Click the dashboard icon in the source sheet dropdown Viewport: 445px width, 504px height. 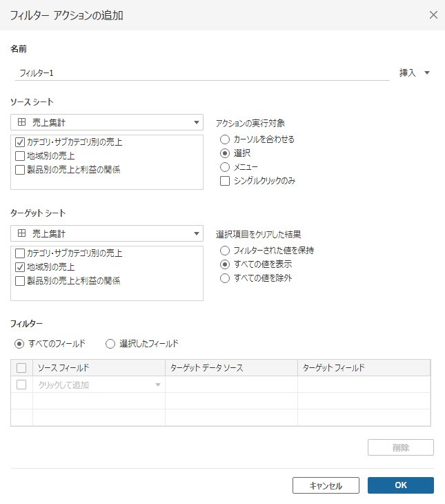point(21,122)
